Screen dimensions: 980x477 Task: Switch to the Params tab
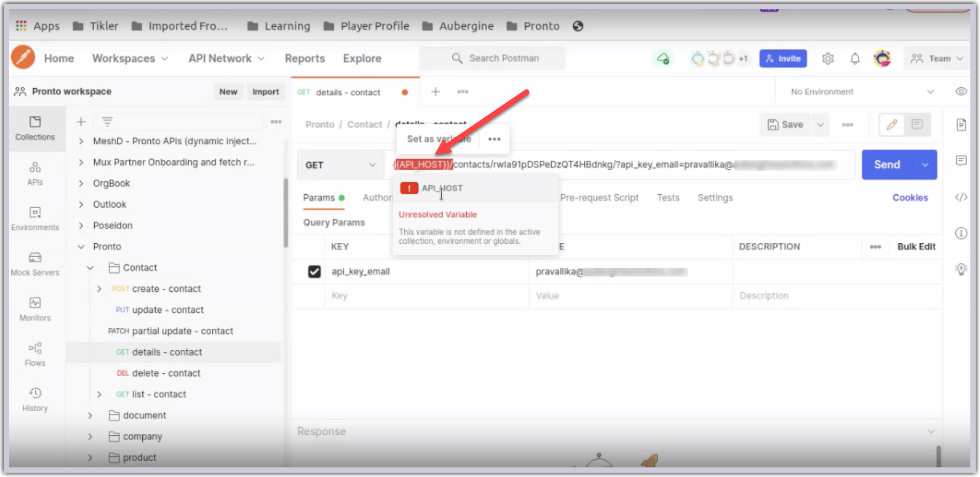click(323, 198)
